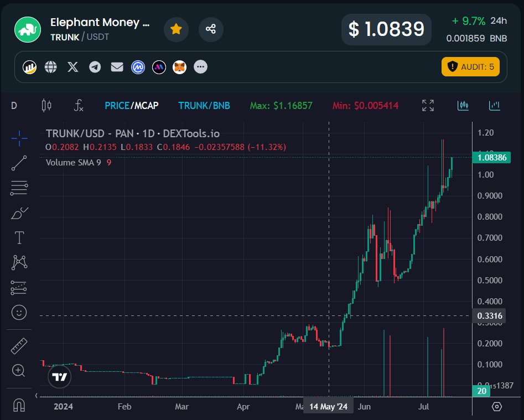Open the D timeframe interval selector
This screenshot has width=524, height=420.
14,106
